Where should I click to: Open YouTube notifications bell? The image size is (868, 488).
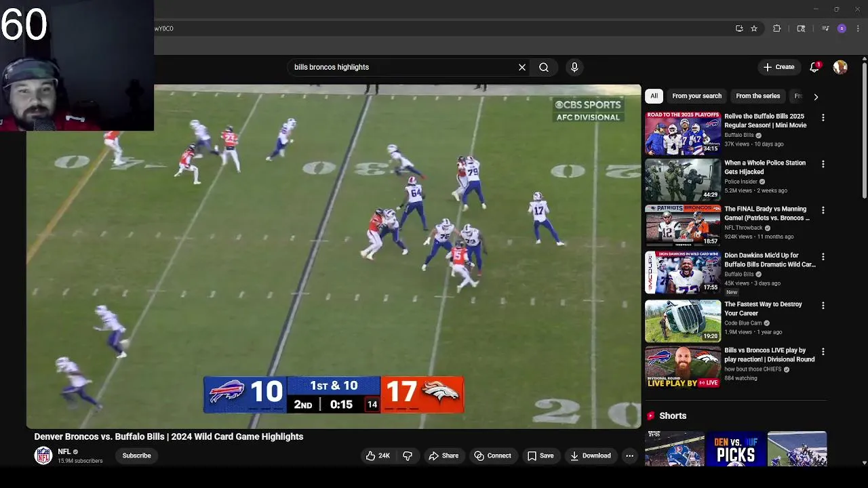[x=814, y=67]
